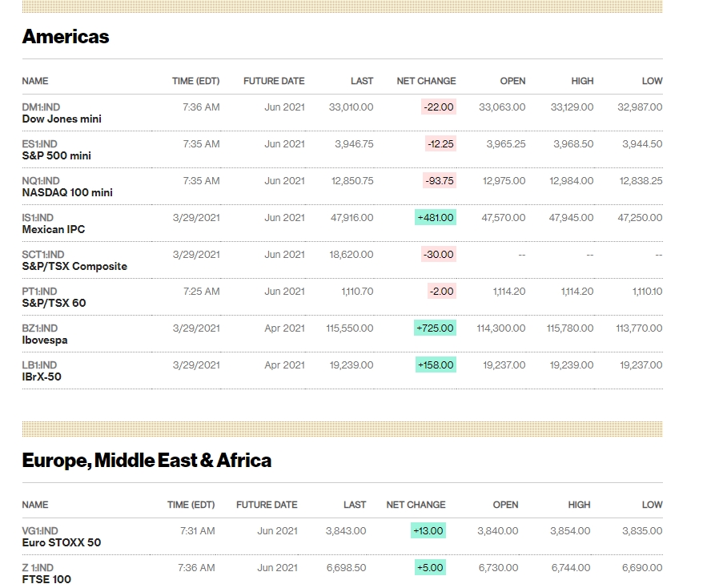
Task: Open the Euro STOXX 50 link
Action: (62, 542)
